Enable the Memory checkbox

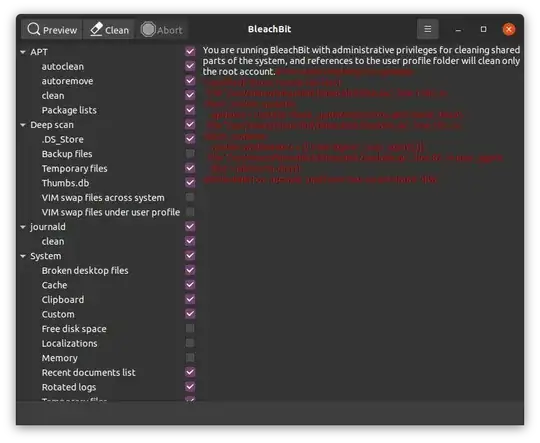point(190,358)
